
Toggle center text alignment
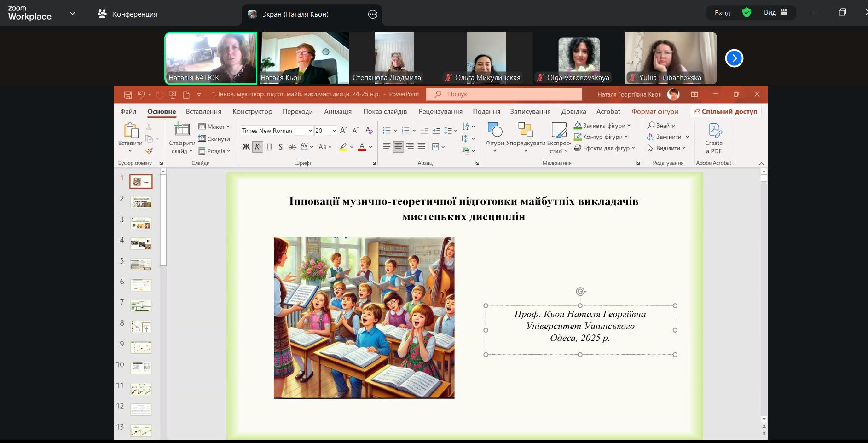click(398, 147)
